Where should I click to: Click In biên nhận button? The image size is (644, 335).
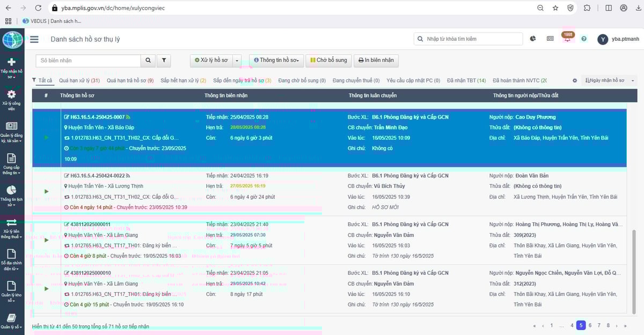coord(376,60)
